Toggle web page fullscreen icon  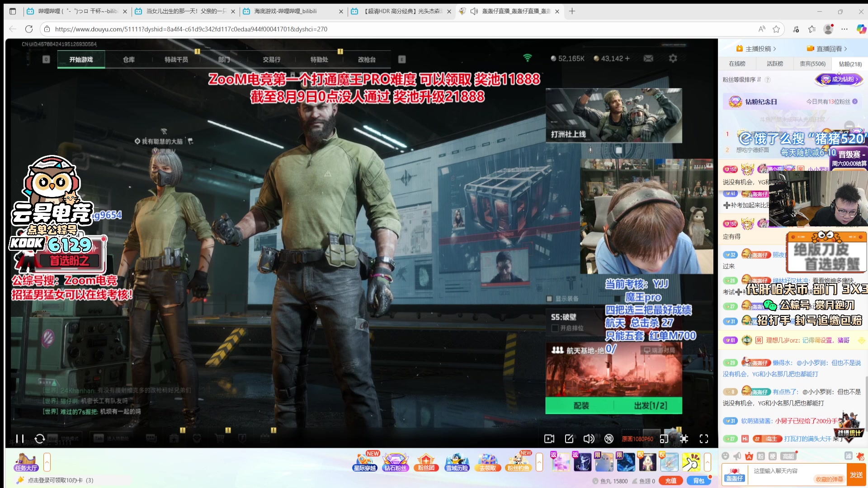(684, 439)
